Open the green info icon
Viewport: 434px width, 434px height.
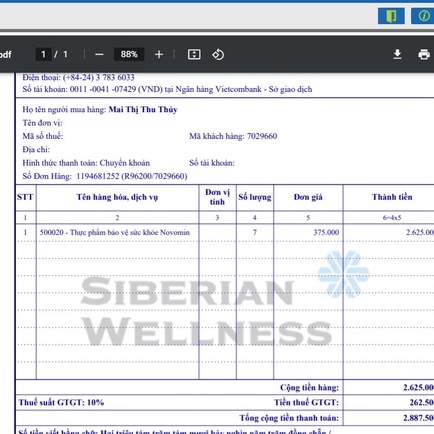coord(423,16)
